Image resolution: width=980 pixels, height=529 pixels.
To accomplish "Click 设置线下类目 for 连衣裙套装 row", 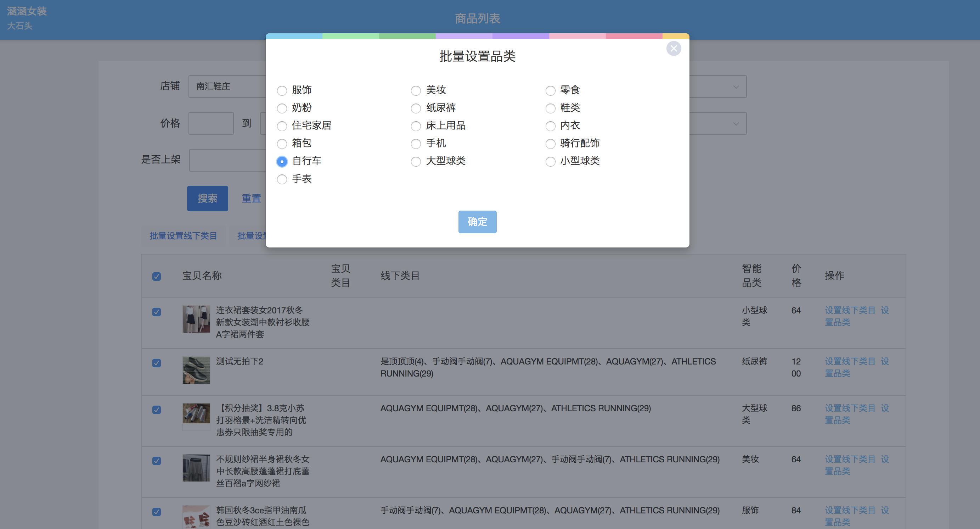I will pos(850,310).
